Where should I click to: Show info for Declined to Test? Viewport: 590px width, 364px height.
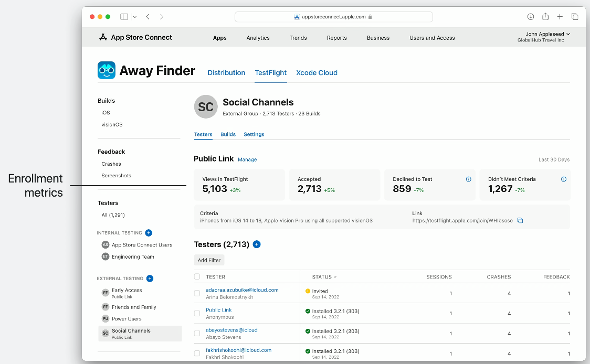point(468,179)
